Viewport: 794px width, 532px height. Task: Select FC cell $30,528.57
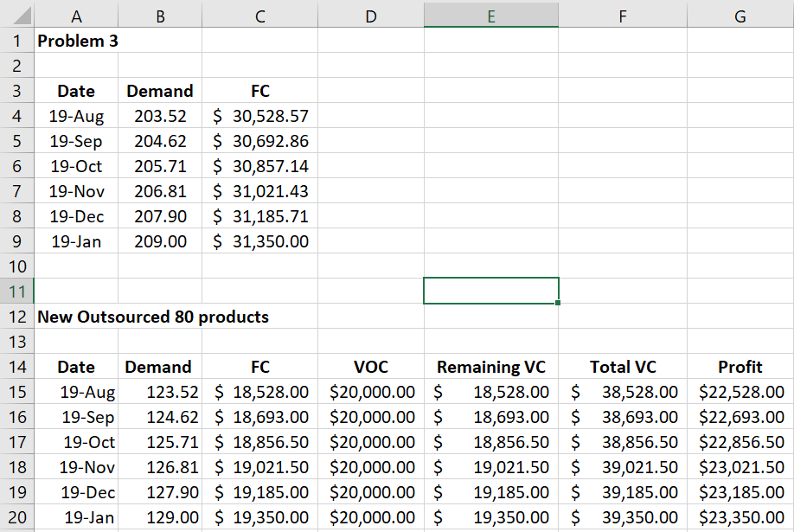click(259, 116)
